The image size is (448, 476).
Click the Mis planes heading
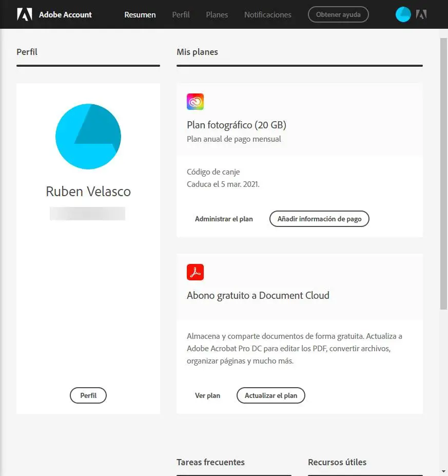197,52
